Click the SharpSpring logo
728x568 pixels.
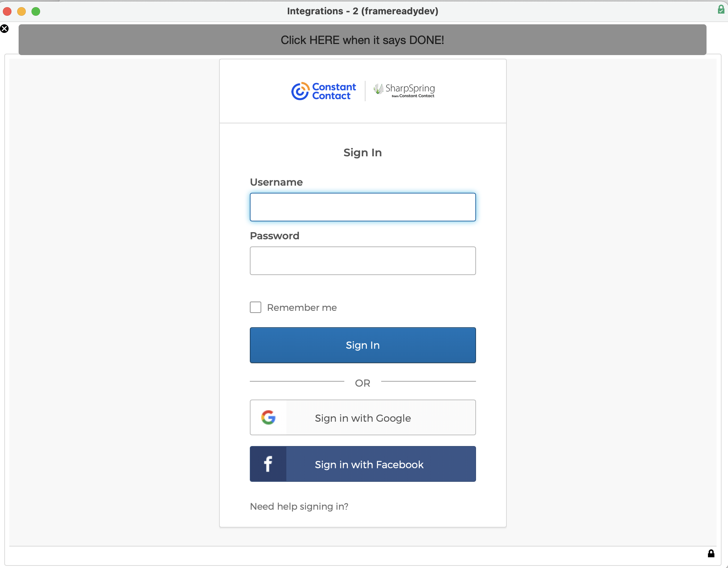pyautogui.click(x=404, y=90)
